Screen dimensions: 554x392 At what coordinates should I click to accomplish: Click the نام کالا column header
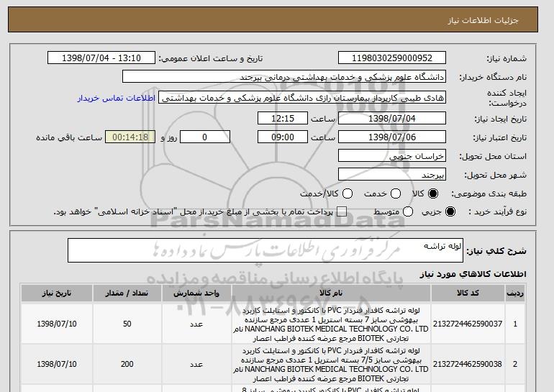coord(331,293)
